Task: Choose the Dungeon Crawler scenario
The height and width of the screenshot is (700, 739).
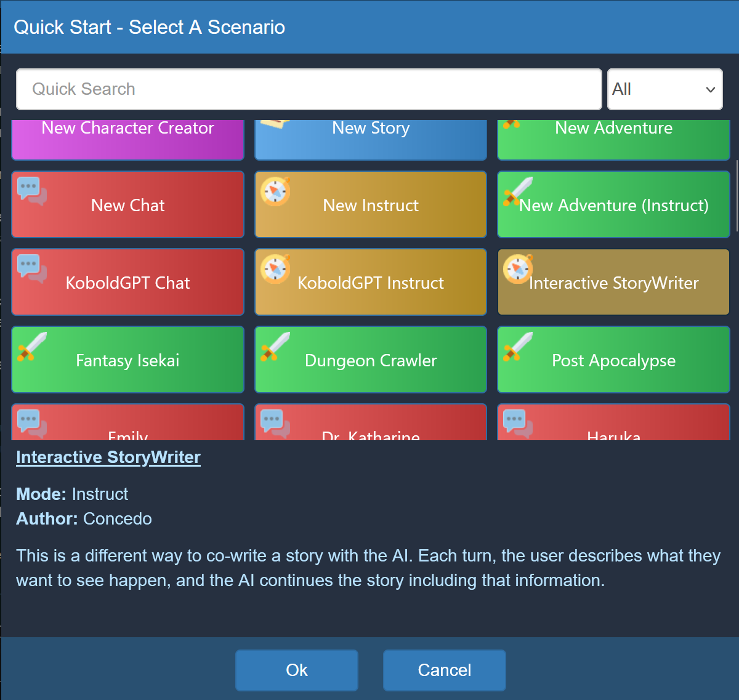Action: 371,360
